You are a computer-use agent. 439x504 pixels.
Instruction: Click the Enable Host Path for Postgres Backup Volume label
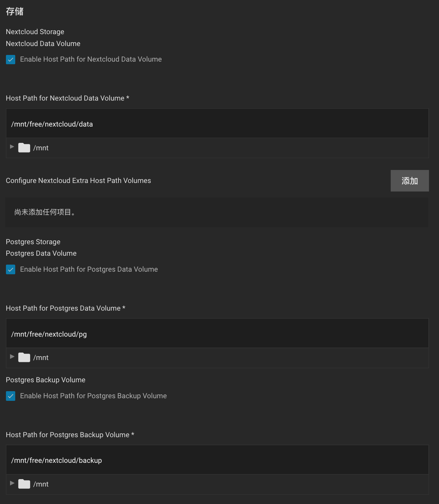click(x=94, y=396)
